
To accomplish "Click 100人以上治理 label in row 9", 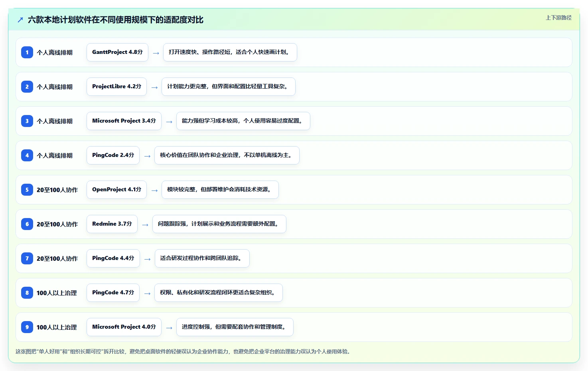I will pos(57,327).
